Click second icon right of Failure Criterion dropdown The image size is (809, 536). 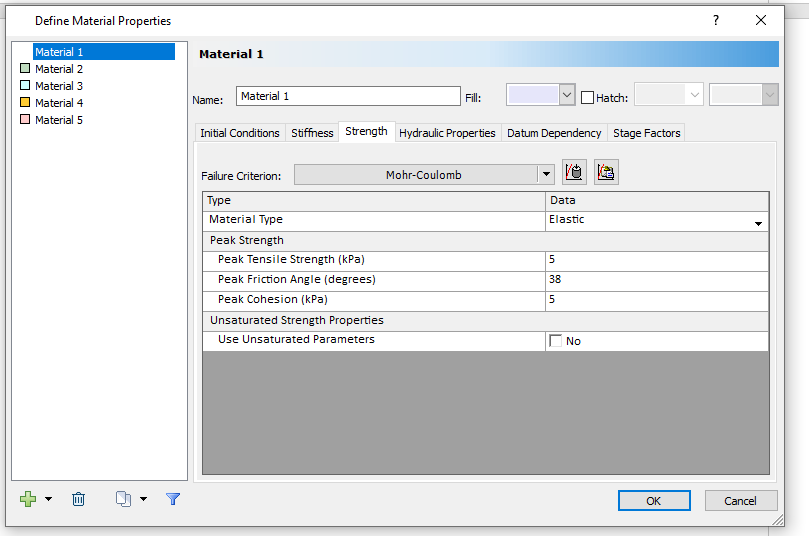click(x=606, y=173)
